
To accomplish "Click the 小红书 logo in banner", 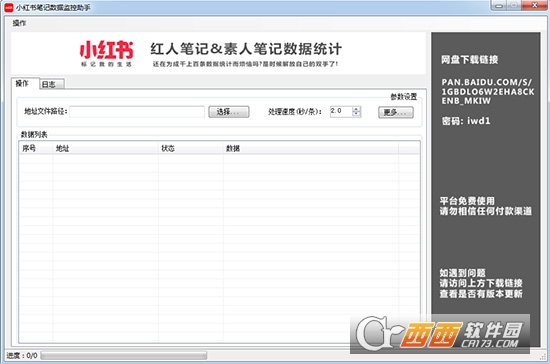I will click(x=106, y=53).
